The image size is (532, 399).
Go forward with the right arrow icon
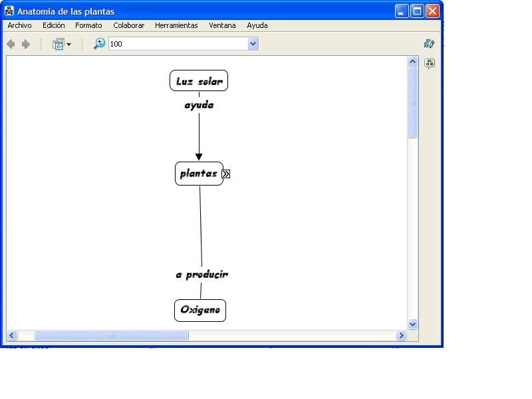click(26, 44)
